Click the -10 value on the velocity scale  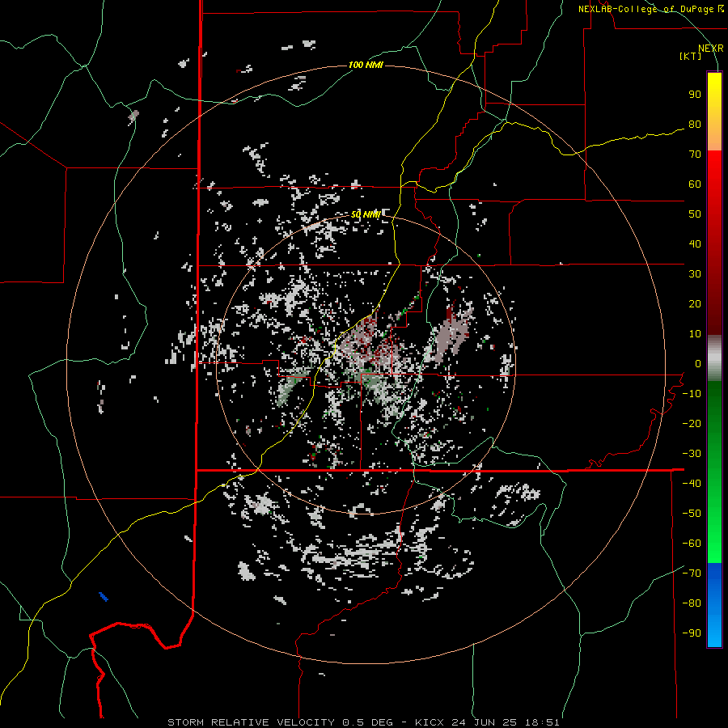692,394
